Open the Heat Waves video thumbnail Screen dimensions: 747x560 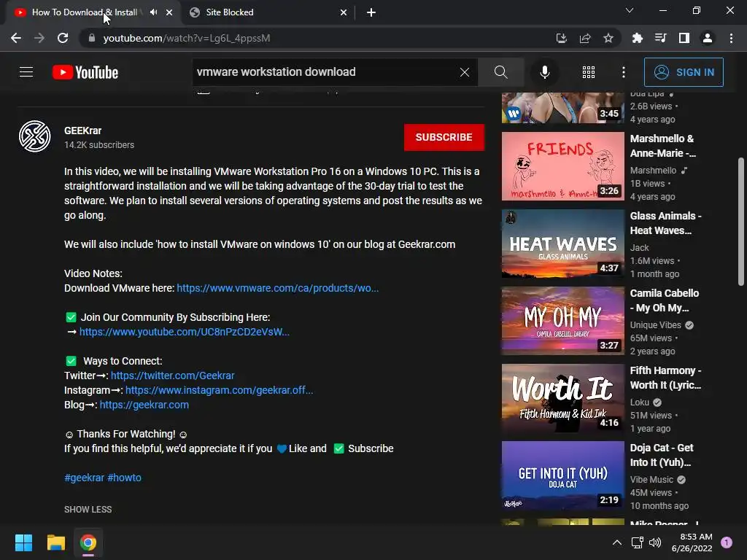[562, 244]
